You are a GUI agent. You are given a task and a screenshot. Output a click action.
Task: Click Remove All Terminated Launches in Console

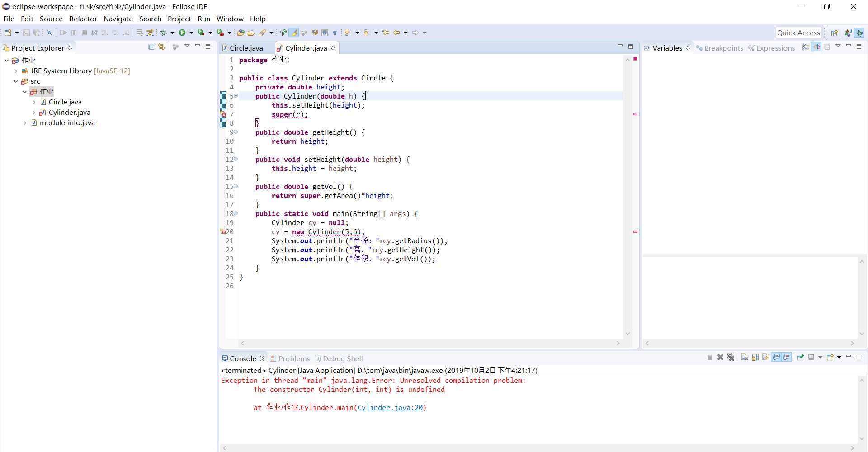click(x=731, y=357)
